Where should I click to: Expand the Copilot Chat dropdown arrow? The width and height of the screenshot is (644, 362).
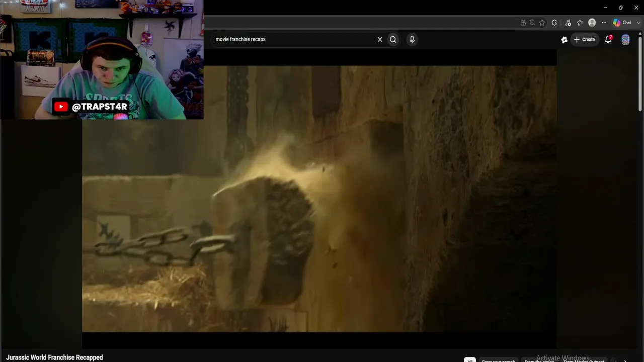639,23
